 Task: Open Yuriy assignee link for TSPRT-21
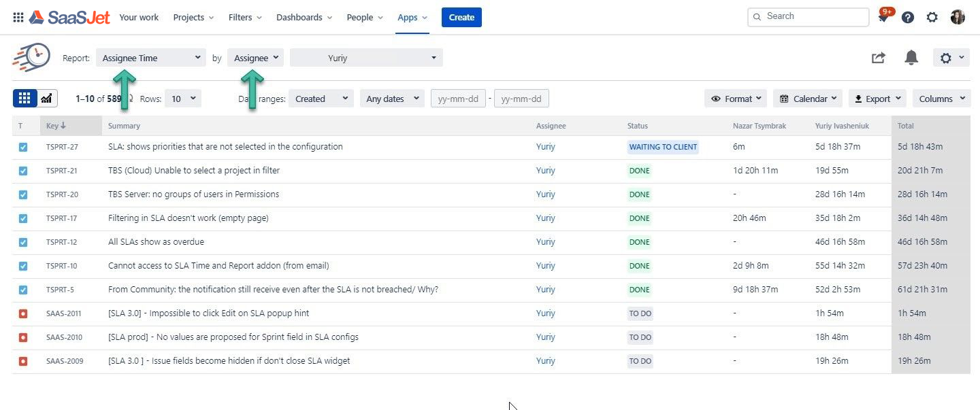[x=546, y=171]
